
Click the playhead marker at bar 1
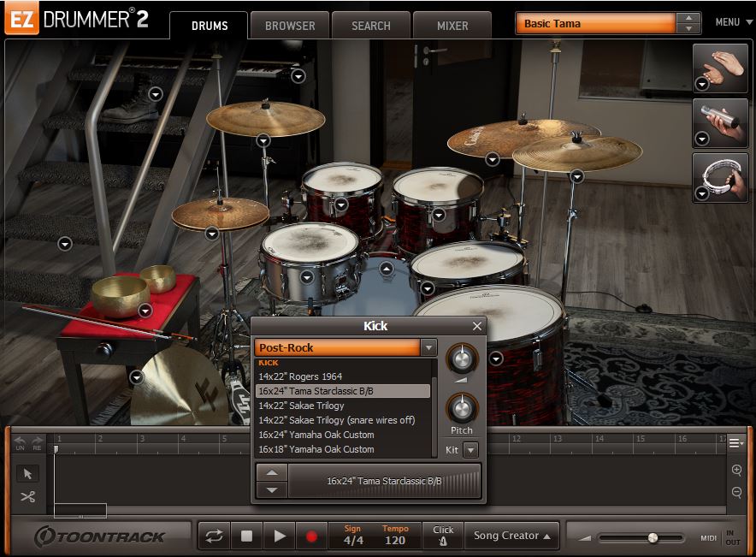56,449
